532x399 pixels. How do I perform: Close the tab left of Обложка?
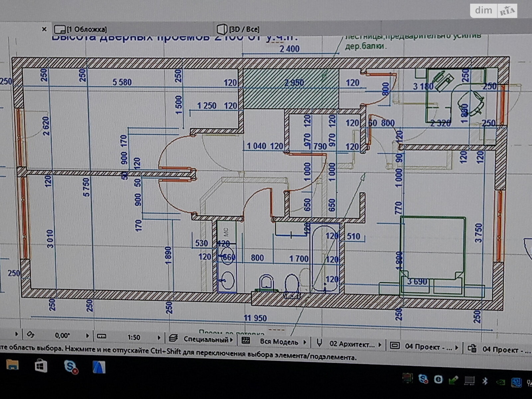(x=44, y=29)
